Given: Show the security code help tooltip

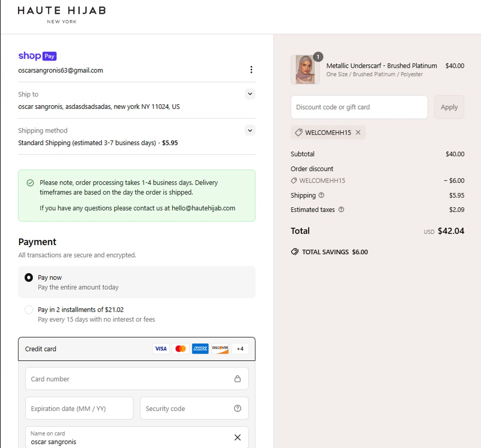Looking at the screenshot, I should [237, 408].
